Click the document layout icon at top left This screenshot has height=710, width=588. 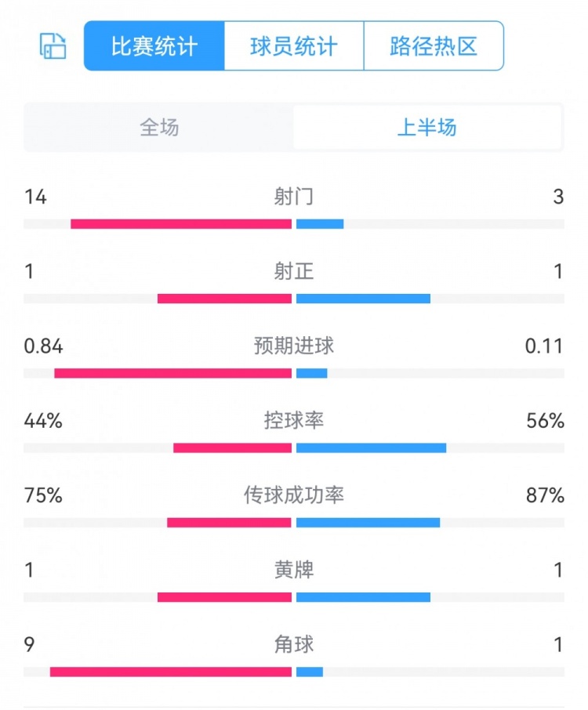[53, 46]
